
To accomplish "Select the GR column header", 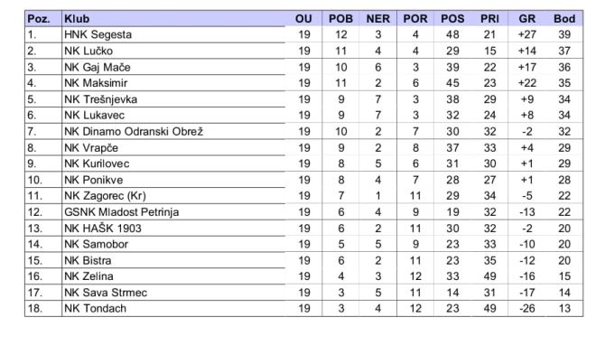I will [x=527, y=18].
